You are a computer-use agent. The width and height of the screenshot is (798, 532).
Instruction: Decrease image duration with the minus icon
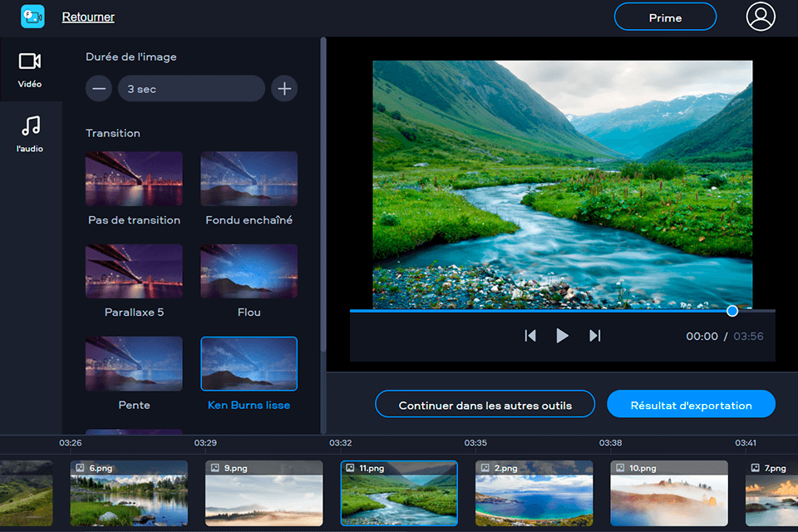pos(98,88)
